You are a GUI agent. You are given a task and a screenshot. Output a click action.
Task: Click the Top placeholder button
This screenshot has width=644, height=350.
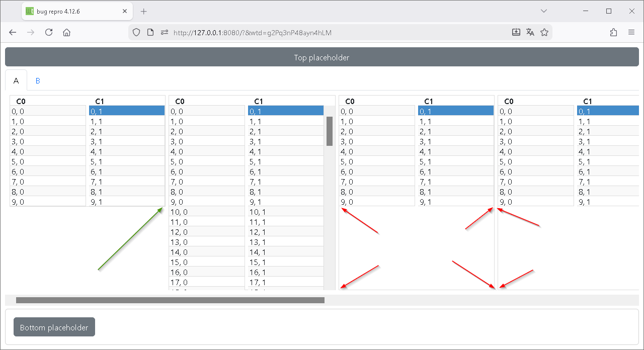321,57
